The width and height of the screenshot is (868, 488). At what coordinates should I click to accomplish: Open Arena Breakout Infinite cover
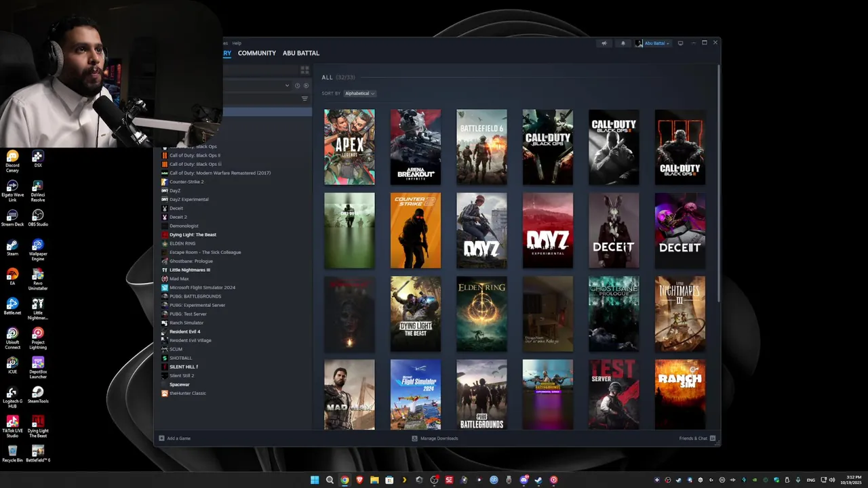tap(416, 147)
